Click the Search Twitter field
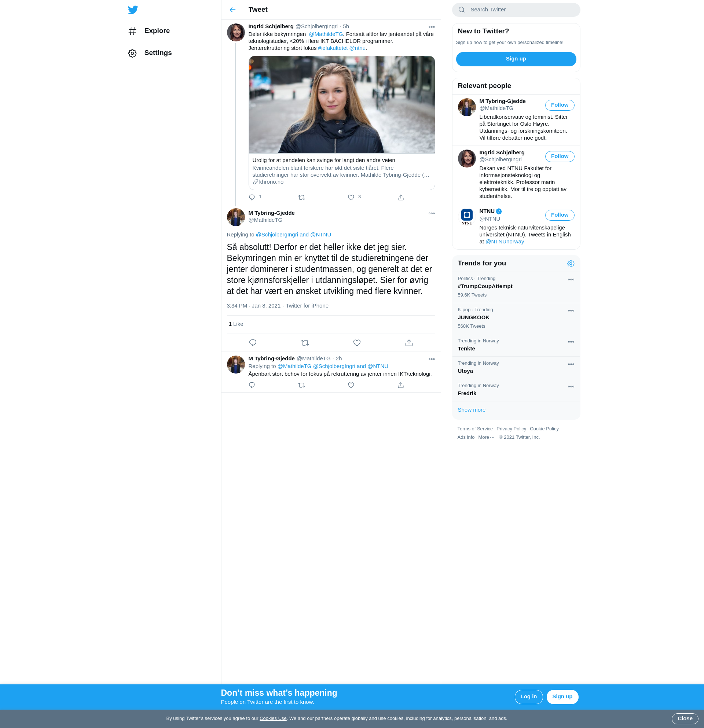 pos(516,10)
